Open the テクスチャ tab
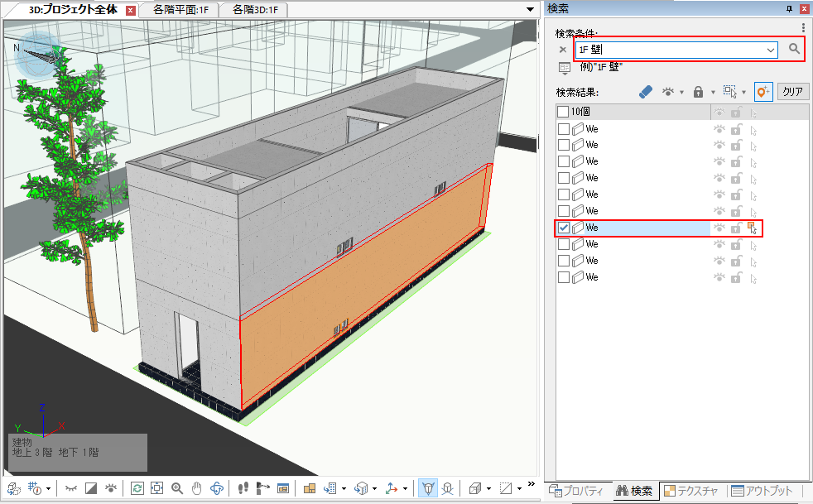This screenshot has width=813, height=504. pos(691,491)
